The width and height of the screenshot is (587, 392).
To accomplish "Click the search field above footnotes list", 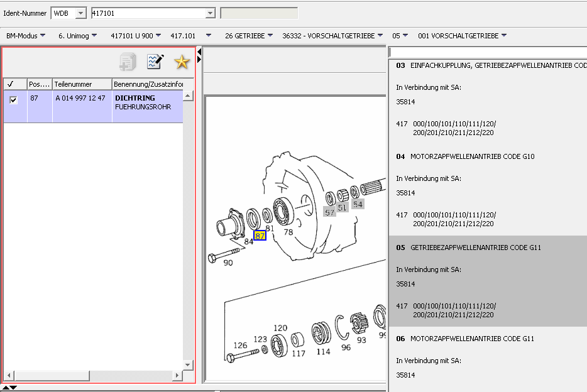I will pos(487,52).
